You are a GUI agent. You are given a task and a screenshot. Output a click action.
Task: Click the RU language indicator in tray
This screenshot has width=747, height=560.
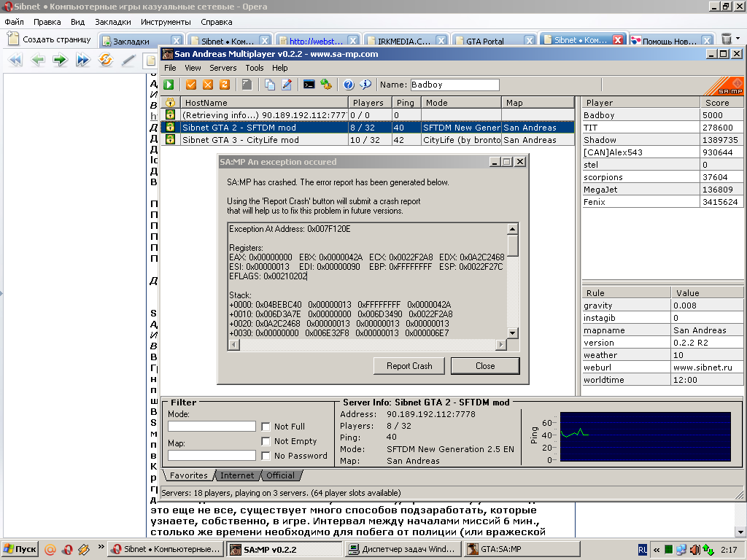[x=643, y=550]
